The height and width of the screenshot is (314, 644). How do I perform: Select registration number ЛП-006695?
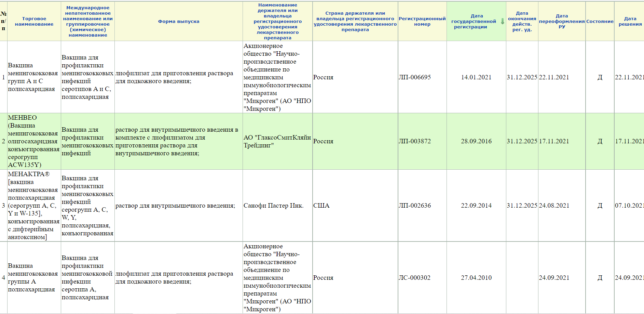pos(415,77)
